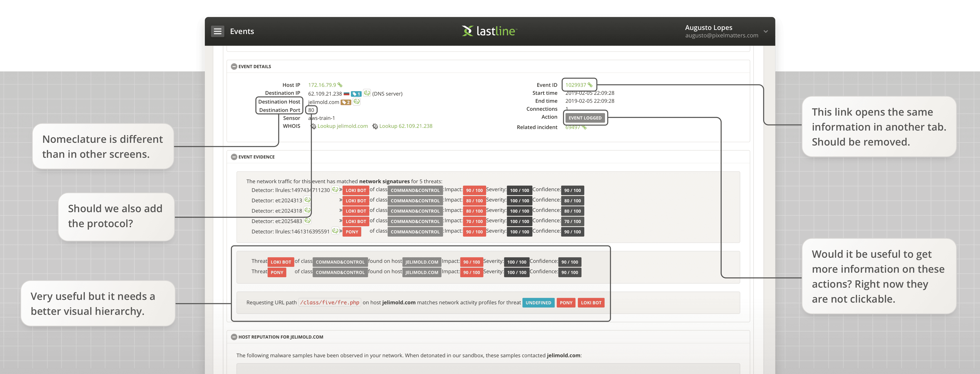Open the hamburger navigation menu
Viewport: 980px width, 374px height.
click(x=217, y=31)
